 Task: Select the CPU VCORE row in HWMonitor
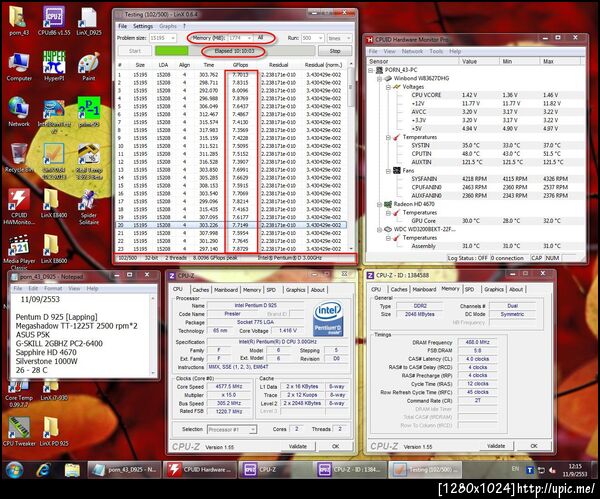(476, 95)
